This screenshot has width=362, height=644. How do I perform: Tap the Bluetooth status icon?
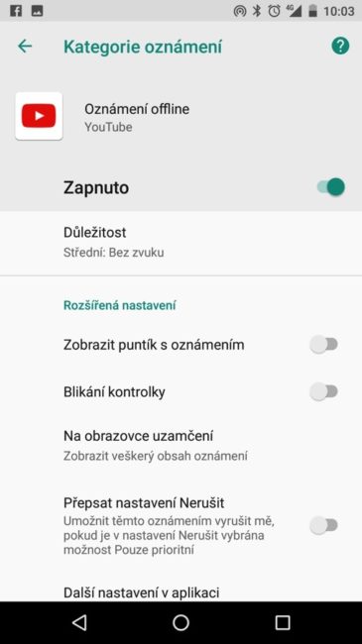(x=257, y=11)
